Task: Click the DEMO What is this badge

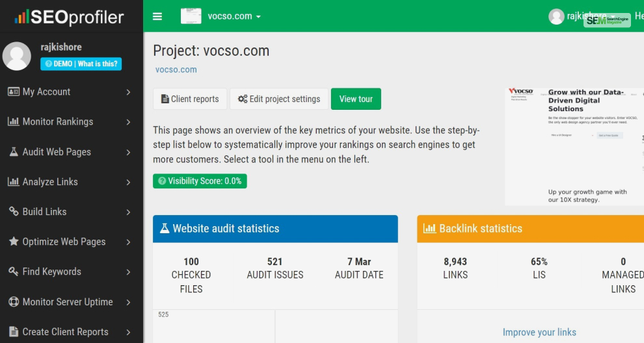Action: [x=81, y=64]
